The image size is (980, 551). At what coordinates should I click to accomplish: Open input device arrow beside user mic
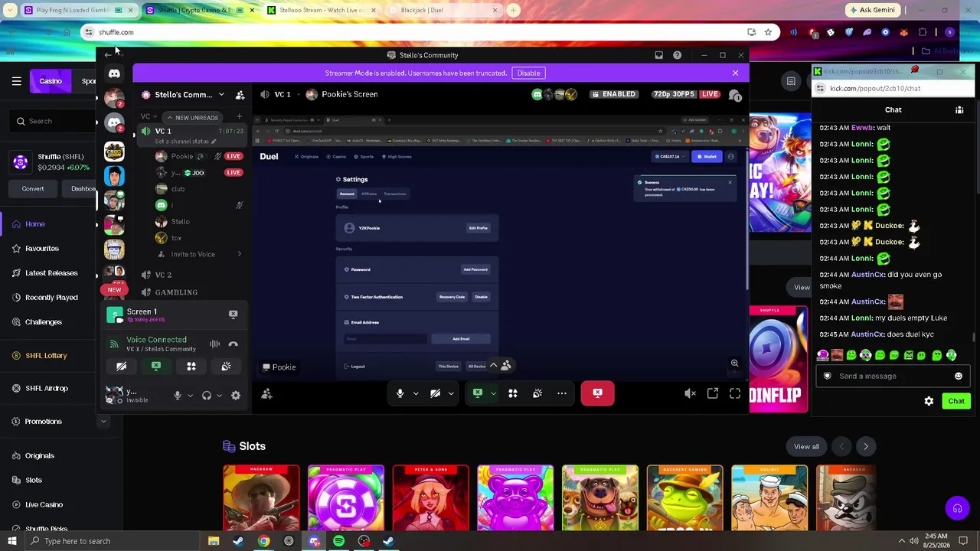pyautogui.click(x=190, y=396)
